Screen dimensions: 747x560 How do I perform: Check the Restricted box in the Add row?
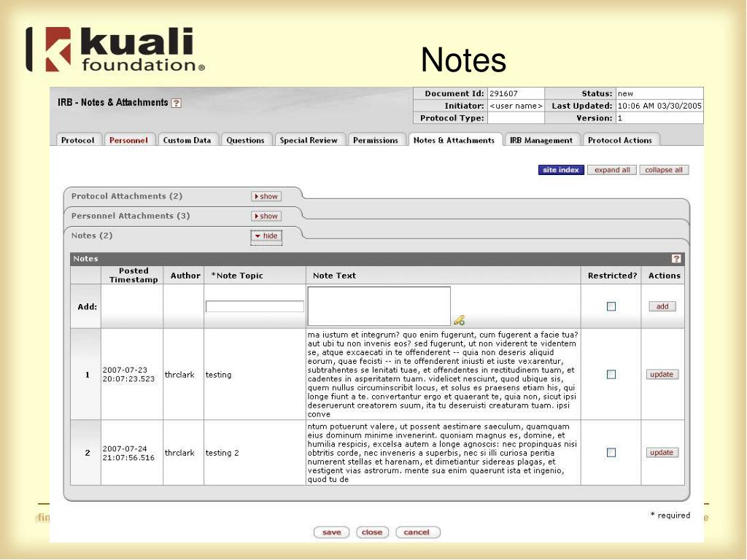click(611, 306)
